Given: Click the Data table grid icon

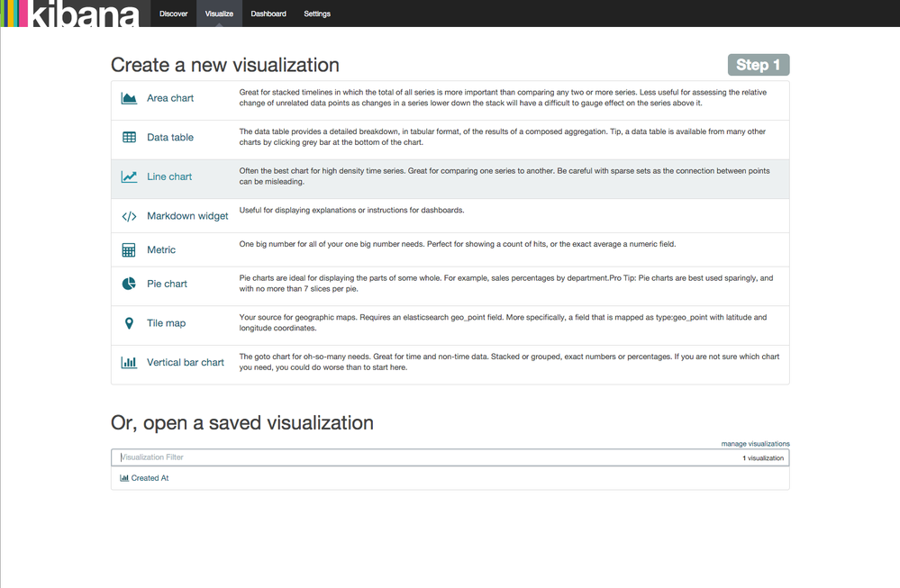Looking at the screenshot, I should (129, 137).
